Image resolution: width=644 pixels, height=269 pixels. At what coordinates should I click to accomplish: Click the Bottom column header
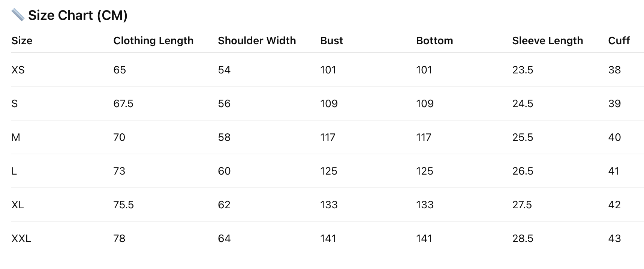pyautogui.click(x=434, y=40)
